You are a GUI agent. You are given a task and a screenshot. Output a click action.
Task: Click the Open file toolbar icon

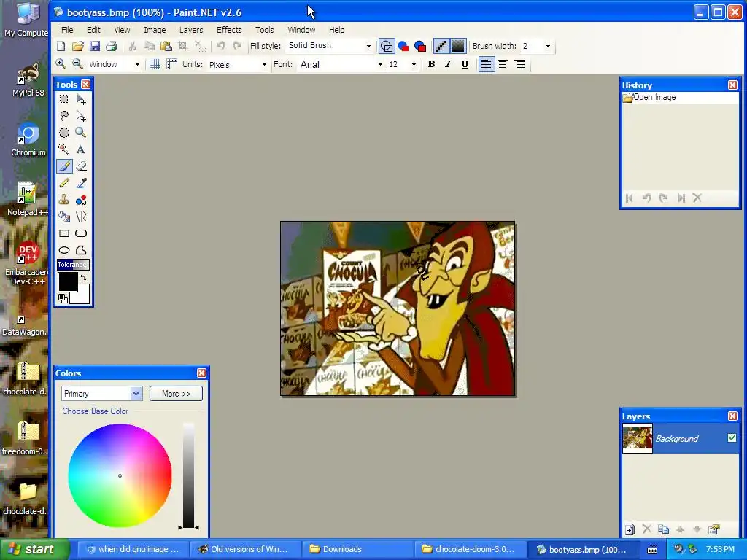pyautogui.click(x=77, y=46)
